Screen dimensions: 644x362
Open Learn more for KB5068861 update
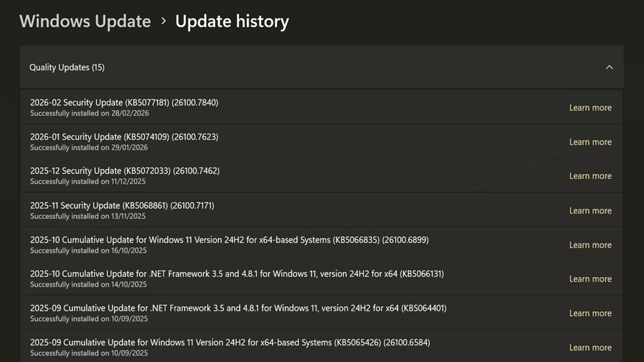click(x=590, y=211)
